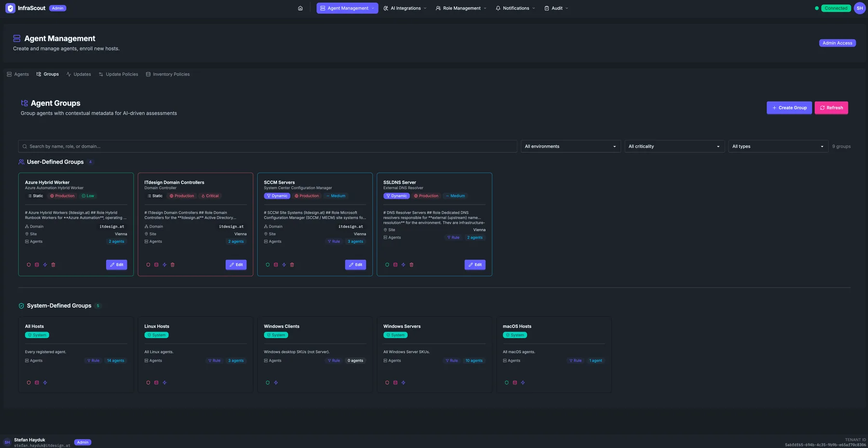The width and height of the screenshot is (868, 448).
Task: Click the System badge on Linux Hosts card
Action: [156, 335]
